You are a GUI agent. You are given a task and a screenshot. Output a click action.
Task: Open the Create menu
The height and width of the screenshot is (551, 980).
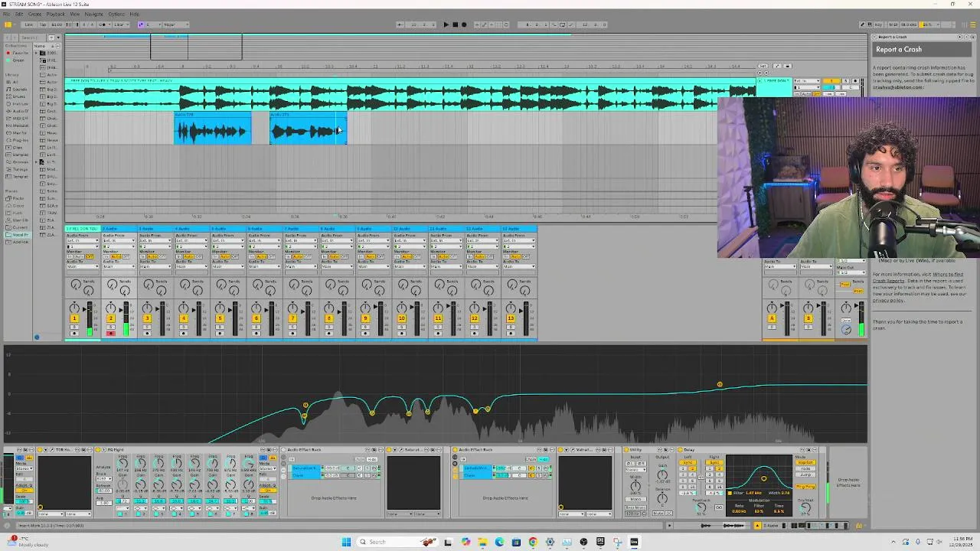click(34, 14)
